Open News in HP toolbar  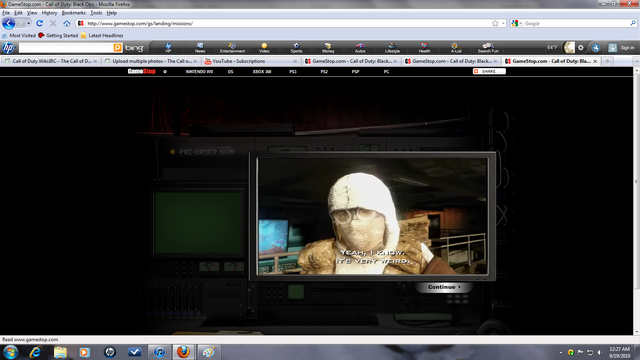click(x=200, y=48)
